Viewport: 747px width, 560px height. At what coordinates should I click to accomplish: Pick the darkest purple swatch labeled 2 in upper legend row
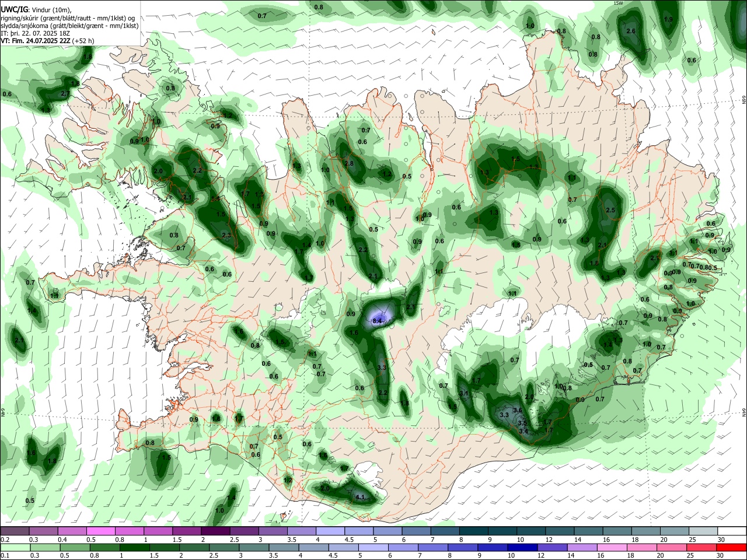[215, 531]
